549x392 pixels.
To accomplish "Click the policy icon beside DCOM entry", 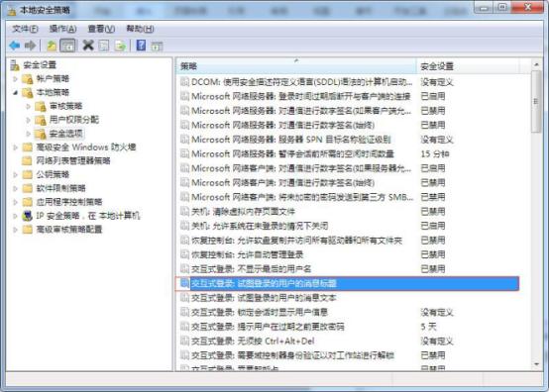I will pos(184,82).
